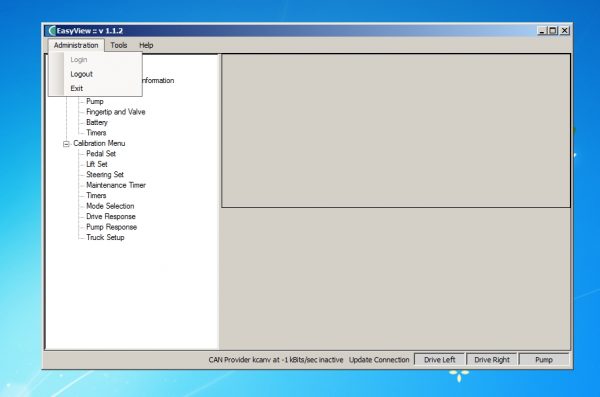Image resolution: width=600 pixels, height=397 pixels.
Task: Click the CAN Provider status text
Action: 276,360
